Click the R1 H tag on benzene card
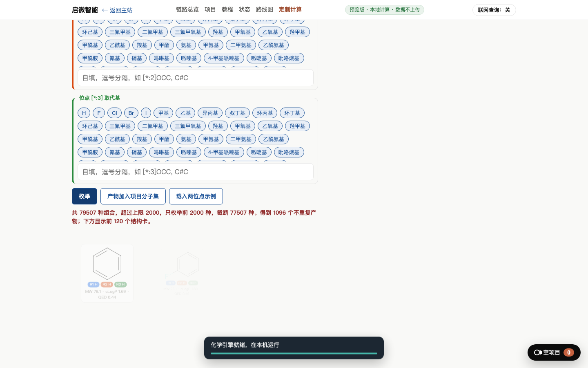Image resolution: width=588 pixels, height=368 pixels. tap(94, 284)
